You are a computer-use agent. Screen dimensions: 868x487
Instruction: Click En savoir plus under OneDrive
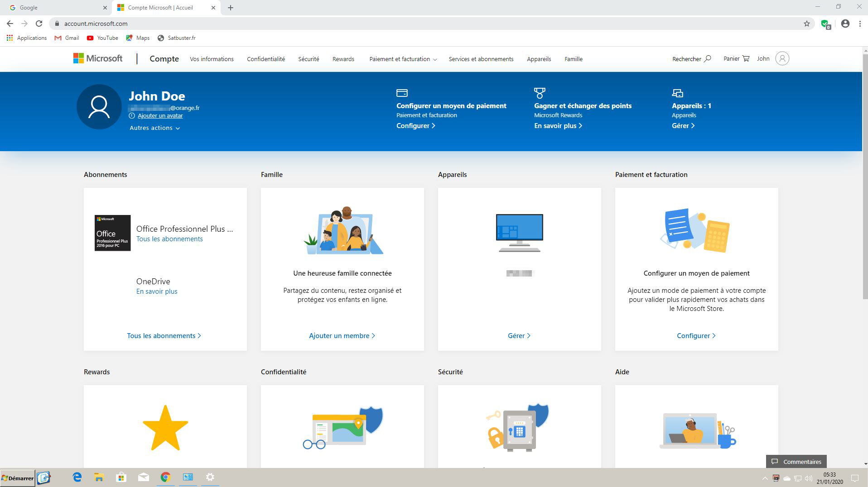click(x=157, y=291)
